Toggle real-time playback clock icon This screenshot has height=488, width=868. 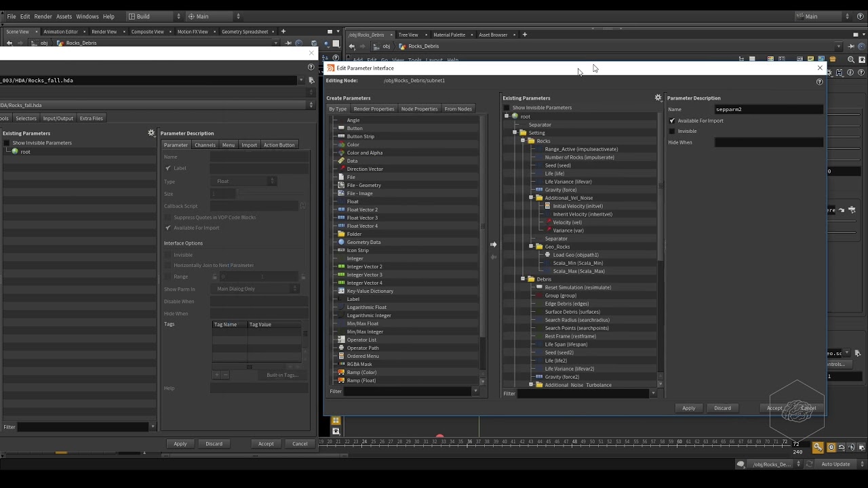[x=831, y=447]
